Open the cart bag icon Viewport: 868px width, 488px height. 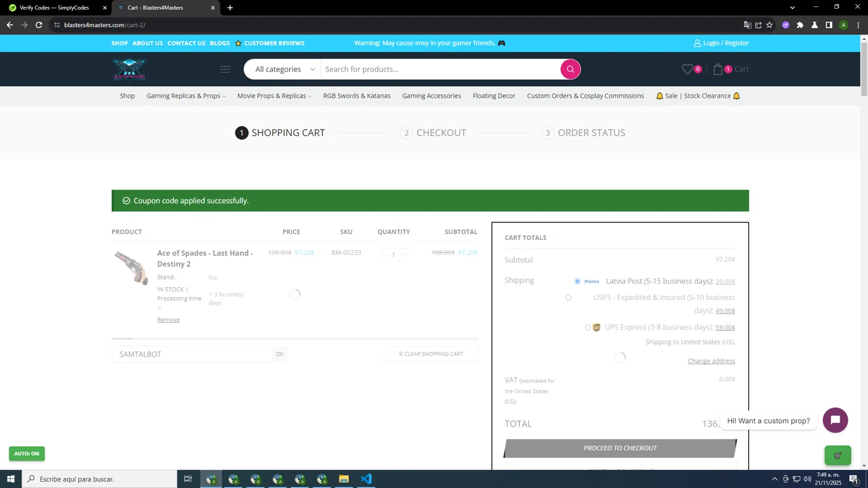[x=718, y=69]
